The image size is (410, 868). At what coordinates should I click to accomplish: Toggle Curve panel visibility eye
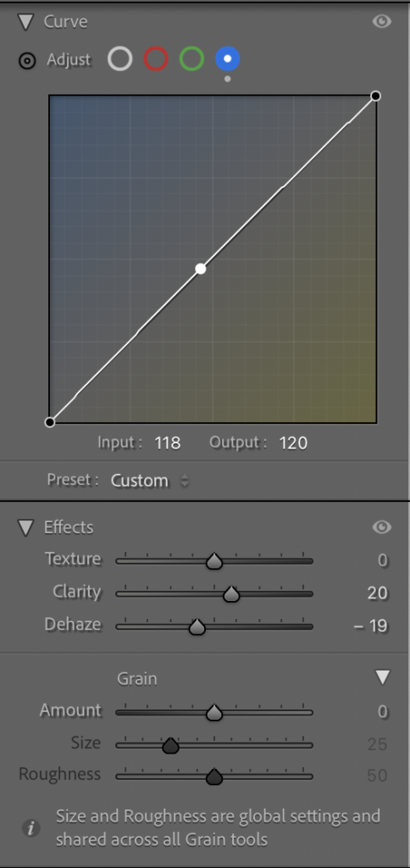(382, 21)
